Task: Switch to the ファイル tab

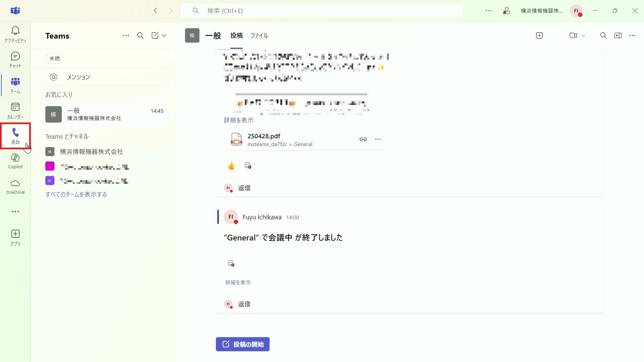Action: 259,36
